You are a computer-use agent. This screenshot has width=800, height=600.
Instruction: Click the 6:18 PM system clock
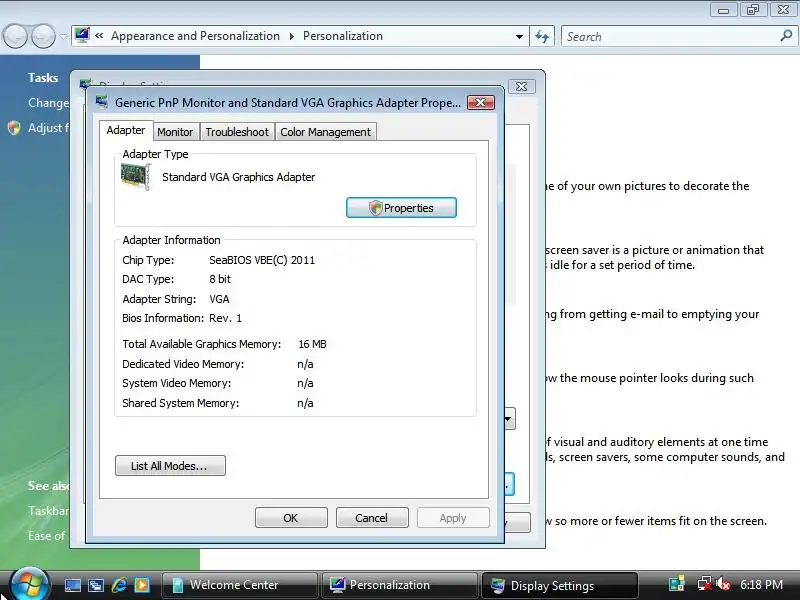[761, 584]
